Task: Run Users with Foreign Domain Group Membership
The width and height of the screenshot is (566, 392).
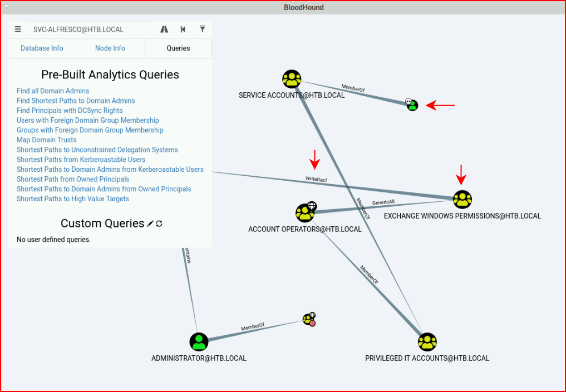Action: coord(88,120)
